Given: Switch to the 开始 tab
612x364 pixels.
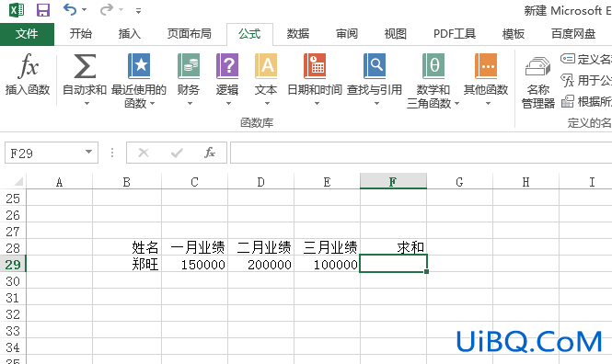Looking at the screenshot, I should click(x=81, y=34).
